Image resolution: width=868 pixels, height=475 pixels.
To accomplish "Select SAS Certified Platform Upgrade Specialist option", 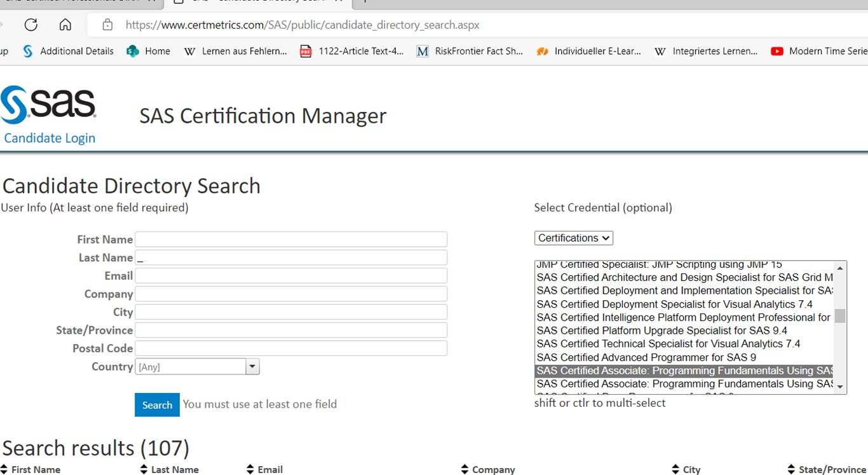I will (661, 331).
